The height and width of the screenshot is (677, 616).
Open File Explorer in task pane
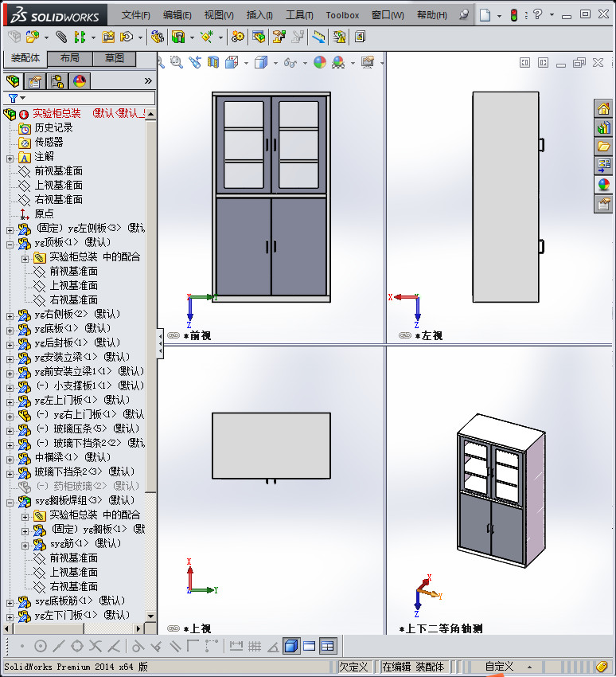pos(603,147)
